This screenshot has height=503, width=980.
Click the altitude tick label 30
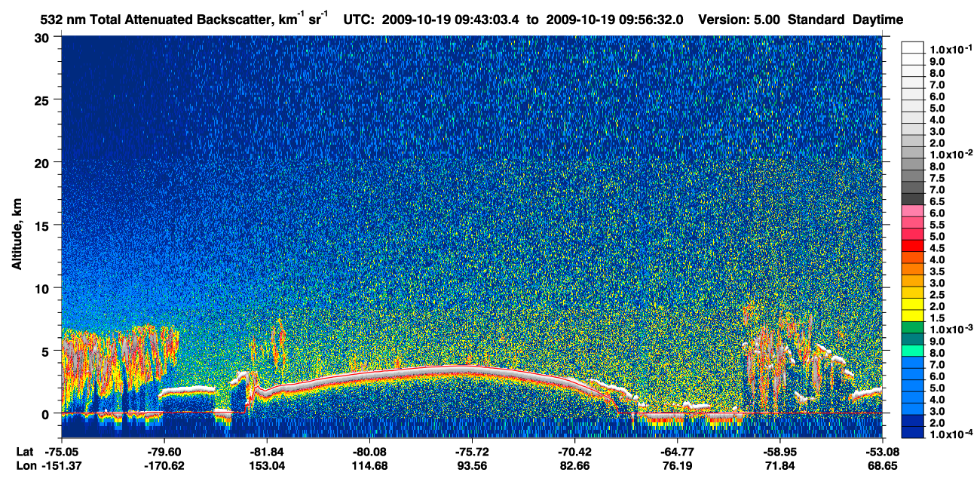pyautogui.click(x=42, y=37)
